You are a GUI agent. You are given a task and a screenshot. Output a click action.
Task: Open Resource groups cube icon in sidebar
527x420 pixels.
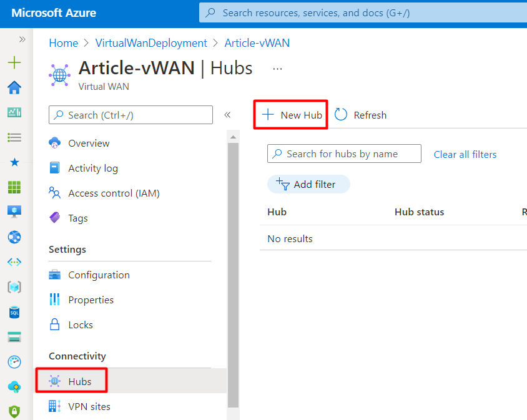[14, 287]
